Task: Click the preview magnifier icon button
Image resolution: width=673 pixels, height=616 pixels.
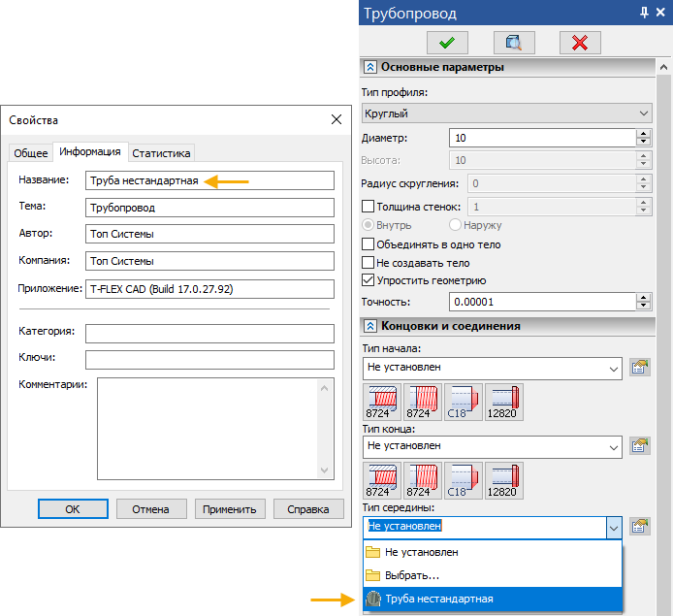Action: [514, 42]
